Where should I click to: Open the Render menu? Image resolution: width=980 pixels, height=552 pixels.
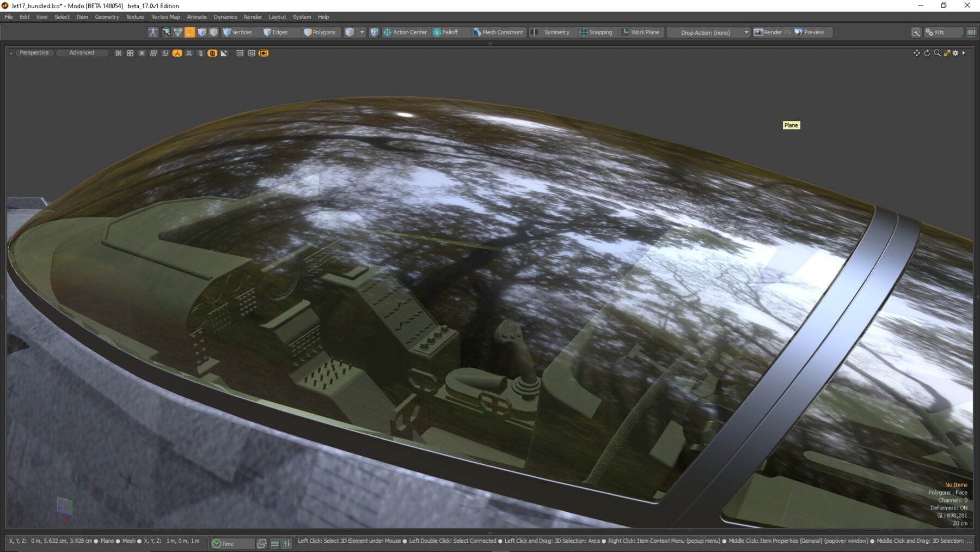point(253,17)
